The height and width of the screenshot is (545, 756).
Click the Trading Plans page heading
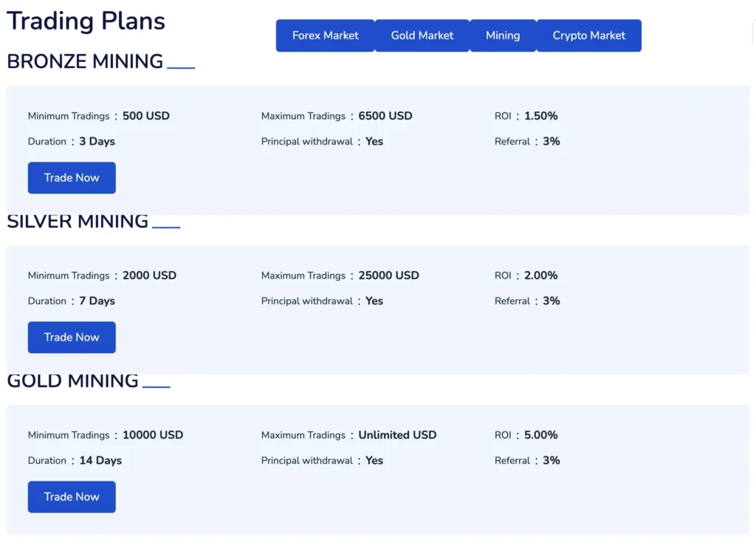(x=86, y=21)
